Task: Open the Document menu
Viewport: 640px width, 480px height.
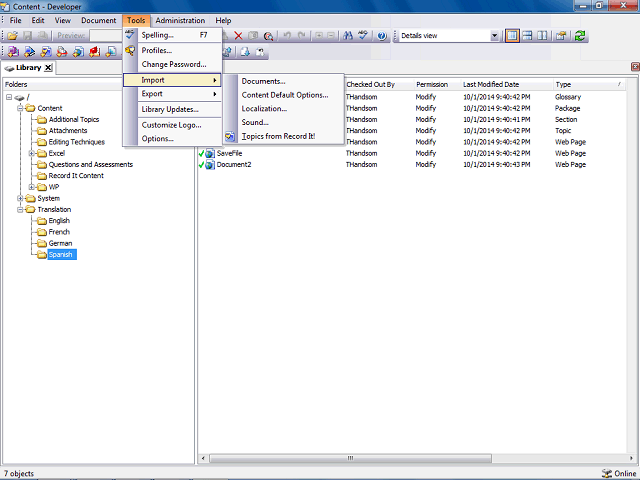Action: (x=98, y=20)
